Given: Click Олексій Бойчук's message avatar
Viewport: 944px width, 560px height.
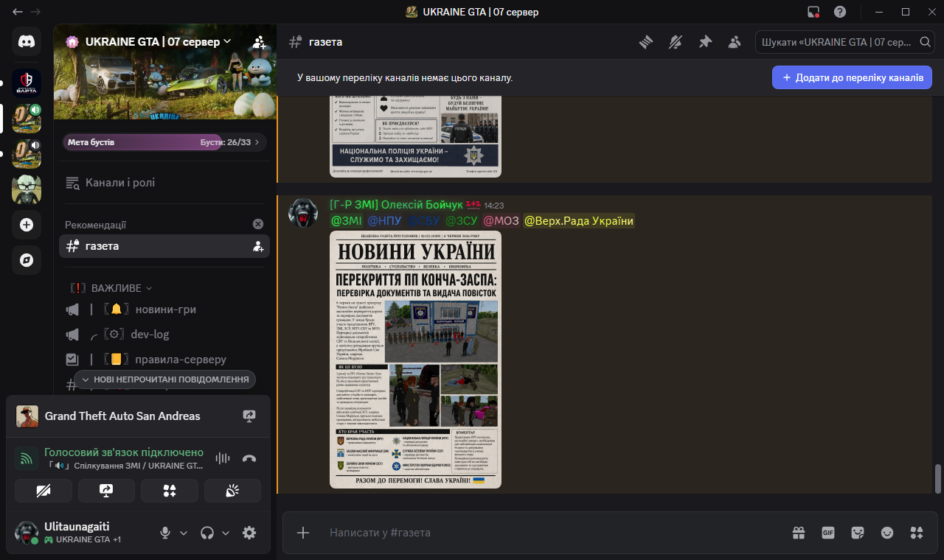Looking at the screenshot, I should [302, 213].
